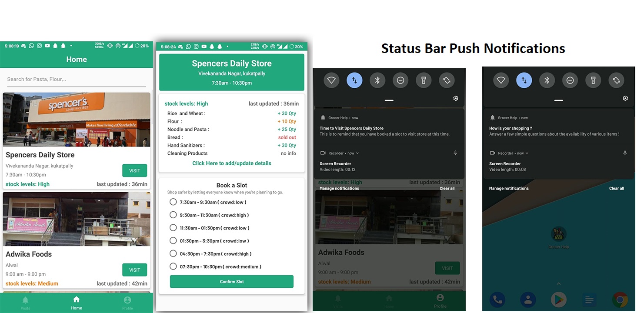Click the search field for Pasta, Flour
The height and width of the screenshot is (313, 644).
coord(77,80)
